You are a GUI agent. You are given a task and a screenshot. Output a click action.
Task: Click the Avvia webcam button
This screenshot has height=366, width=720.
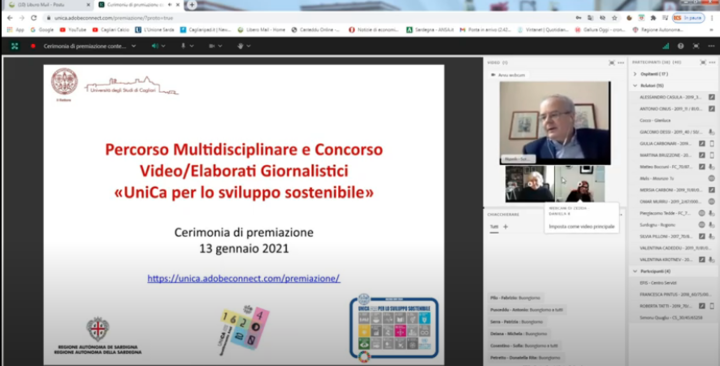[x=508, y=75]
